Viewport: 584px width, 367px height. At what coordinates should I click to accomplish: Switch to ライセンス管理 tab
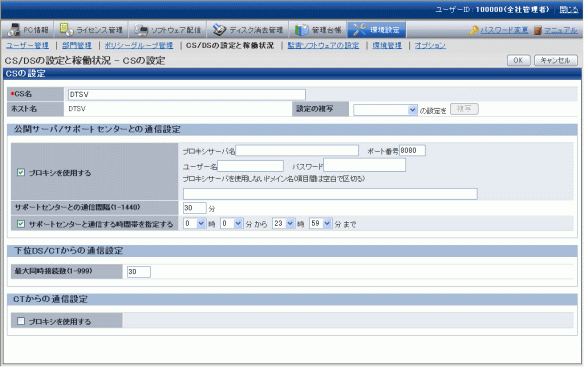91,29
